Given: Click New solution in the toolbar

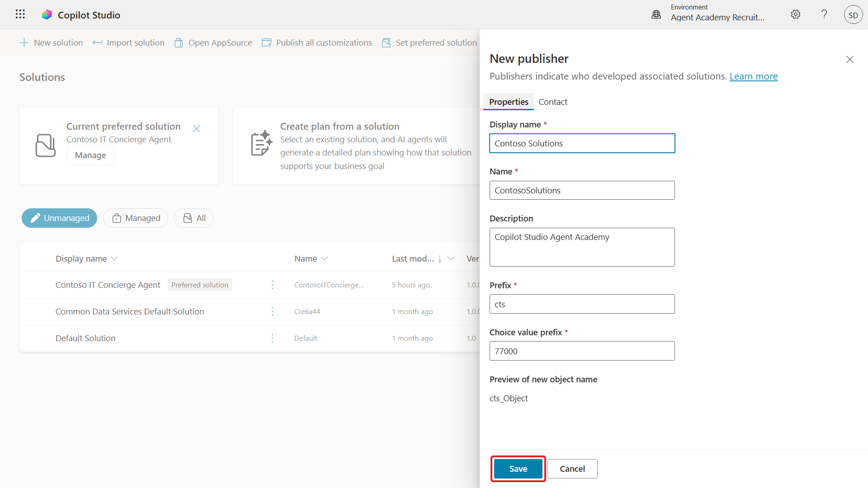Looking at the screenshot, I should point(51,42).
